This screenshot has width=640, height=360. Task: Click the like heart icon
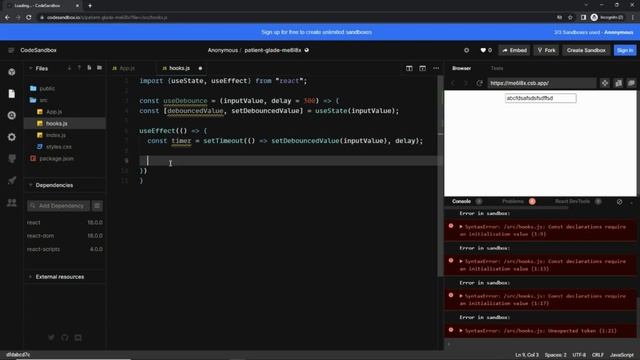tap(483, 50)
